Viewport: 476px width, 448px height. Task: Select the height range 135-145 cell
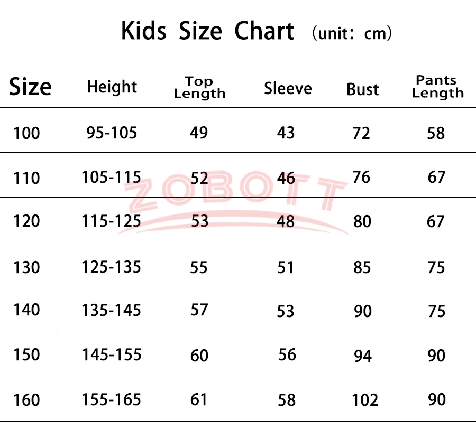coord(111,310)
